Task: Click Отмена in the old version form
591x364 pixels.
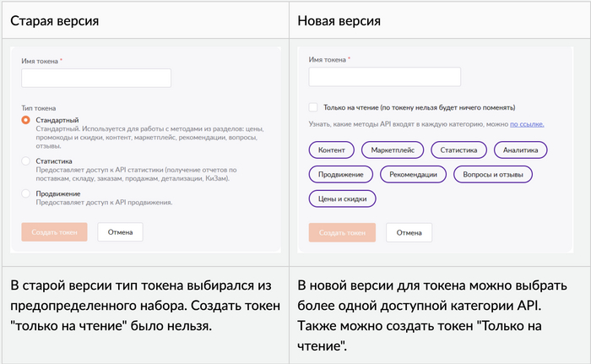Action: 120,231
